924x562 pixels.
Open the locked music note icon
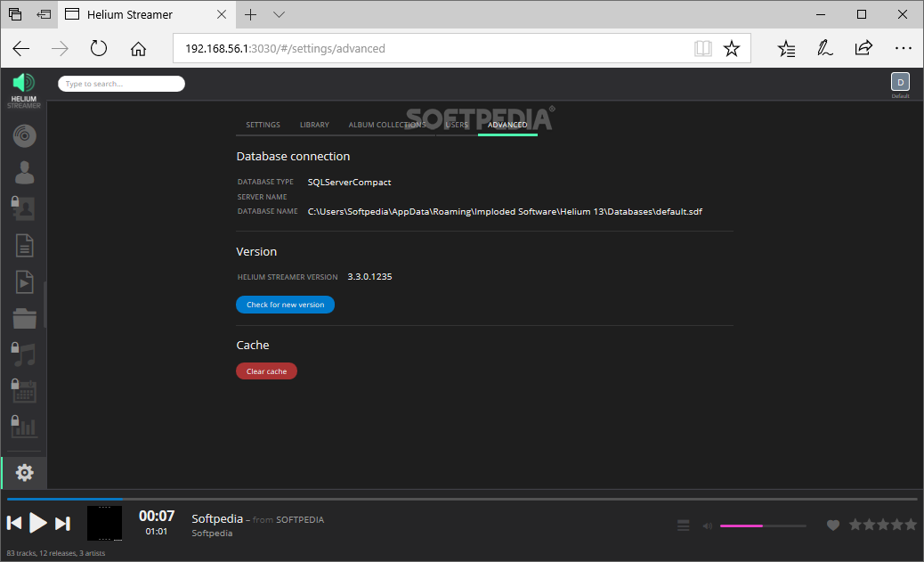pyautogui.click(x=23, y=354)
